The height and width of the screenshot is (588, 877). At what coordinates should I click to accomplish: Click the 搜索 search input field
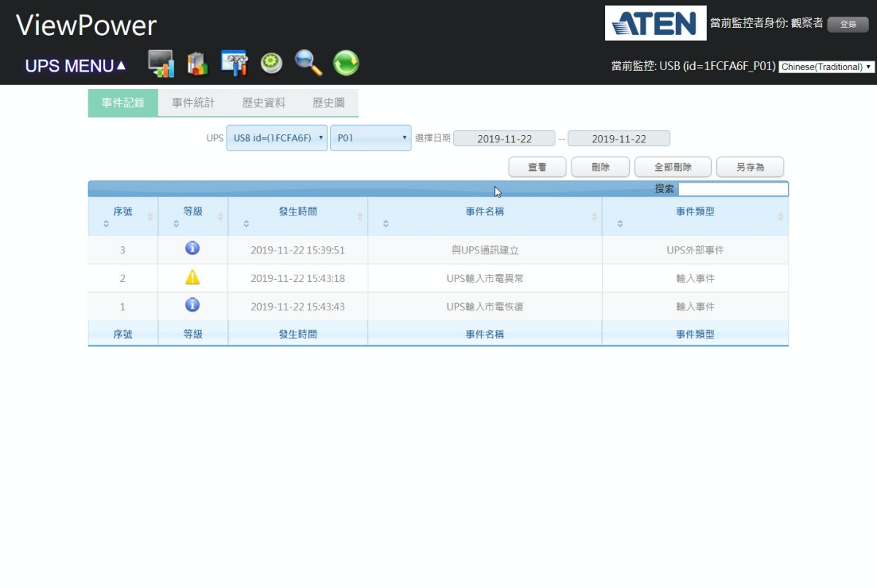[x=733, y=189]
